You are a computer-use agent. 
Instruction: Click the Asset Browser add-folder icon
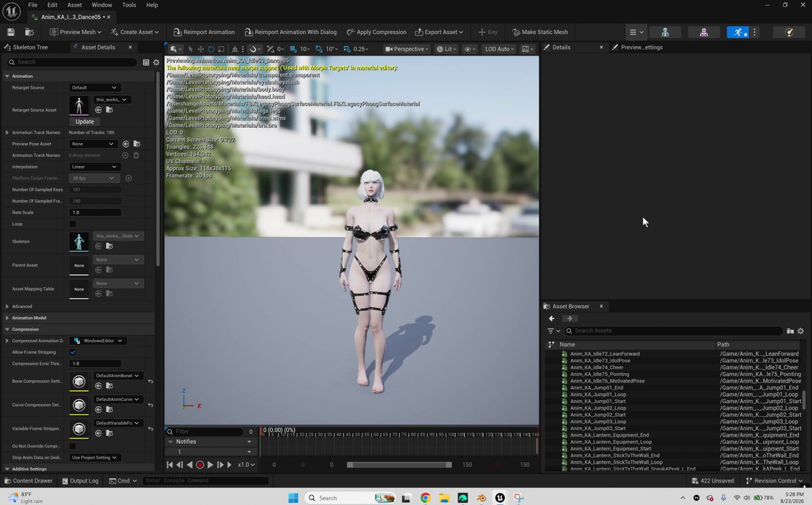790,331
